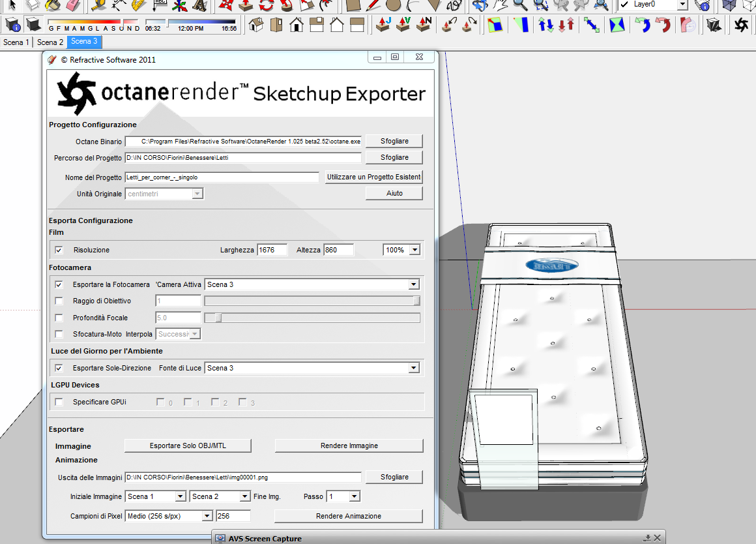The image size is (756, 544).
Task: Click the Larghezza width field
Action: [x=272, y=250]
